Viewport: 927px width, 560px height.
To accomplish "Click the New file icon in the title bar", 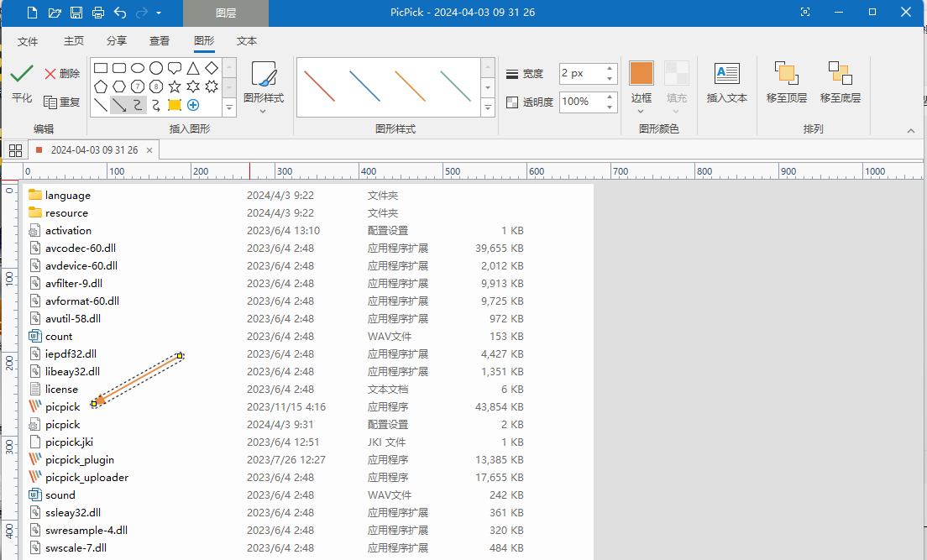I will (32, 13).
